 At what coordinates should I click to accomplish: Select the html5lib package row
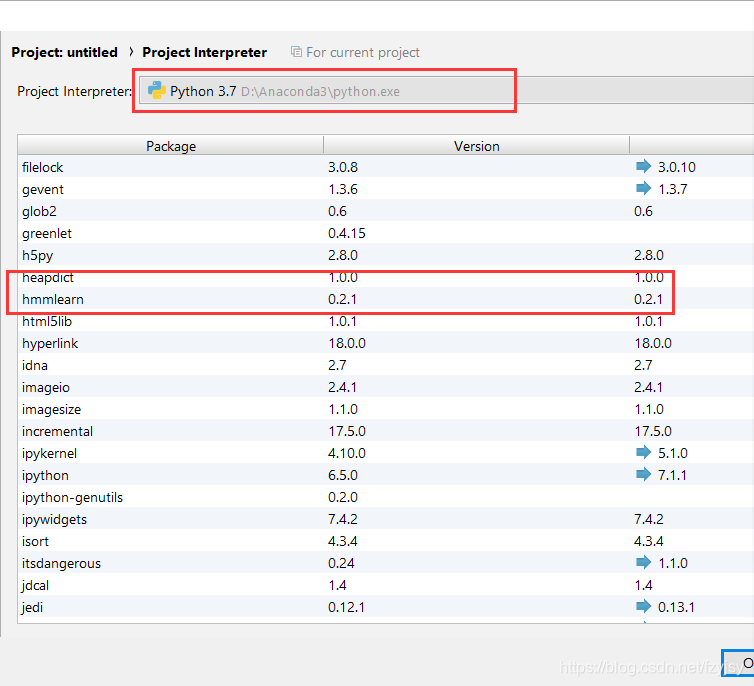(386, 321)
